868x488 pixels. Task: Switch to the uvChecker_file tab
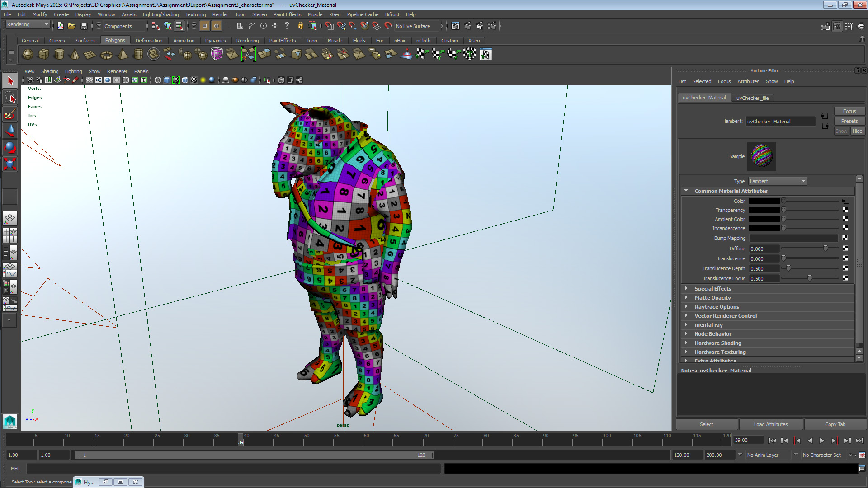click(753, 98)
